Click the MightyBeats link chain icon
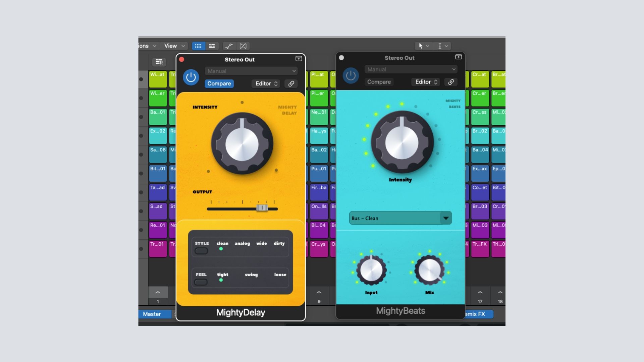The width and height of the screenshot is (644, 362). click(451, 82)
